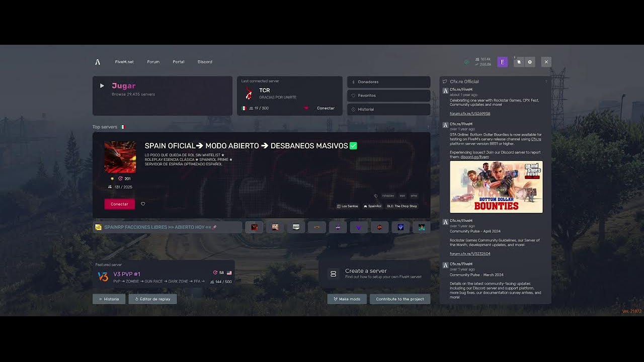Open the Editor de replay button

[152, 299]
